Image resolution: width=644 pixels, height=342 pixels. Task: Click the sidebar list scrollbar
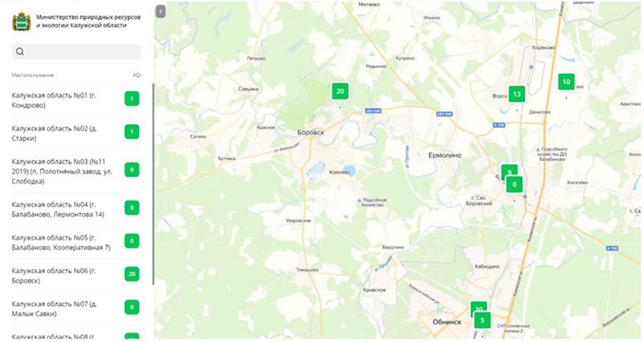(x=153, y=184)
